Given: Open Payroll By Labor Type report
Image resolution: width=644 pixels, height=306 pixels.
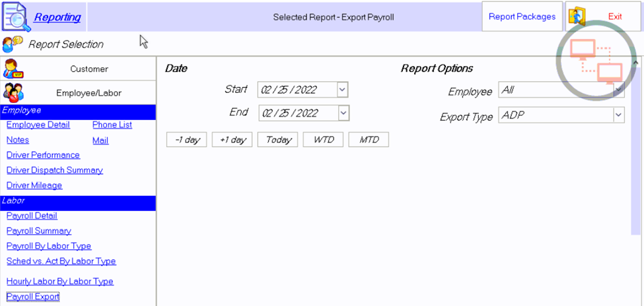Looking at the screenshot, I should point(49,246).
